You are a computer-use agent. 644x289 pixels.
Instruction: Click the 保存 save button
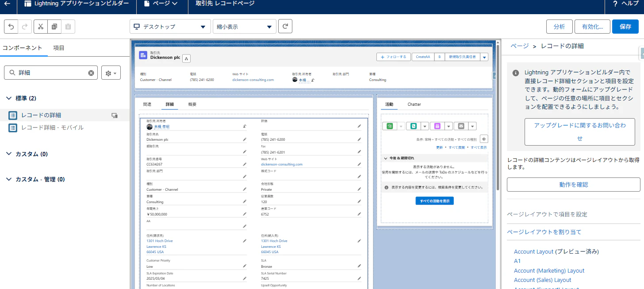click(x=625, y=27)
